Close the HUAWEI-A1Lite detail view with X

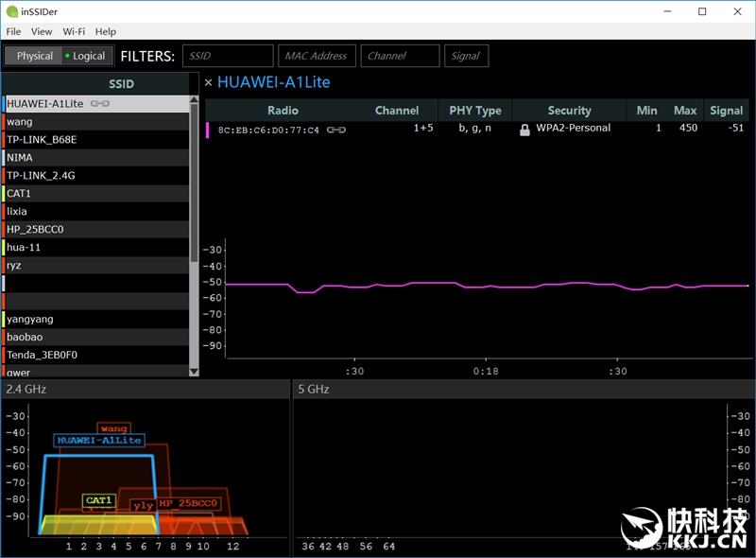(208, 82)
